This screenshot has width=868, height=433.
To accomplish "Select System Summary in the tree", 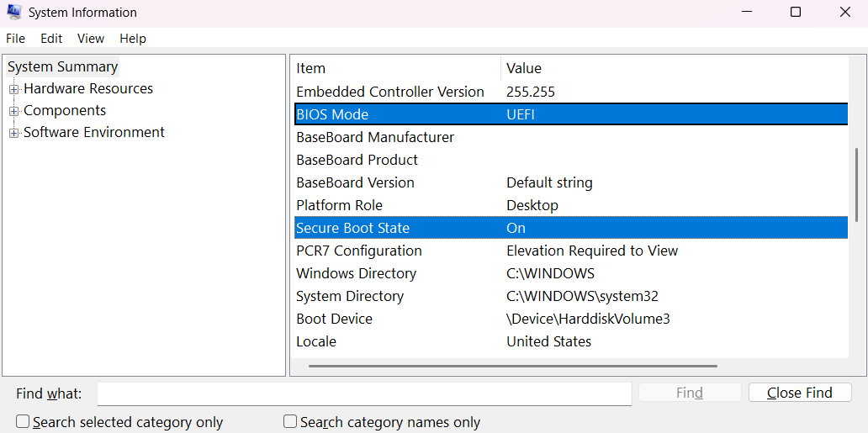I will (x=63, y=67).
